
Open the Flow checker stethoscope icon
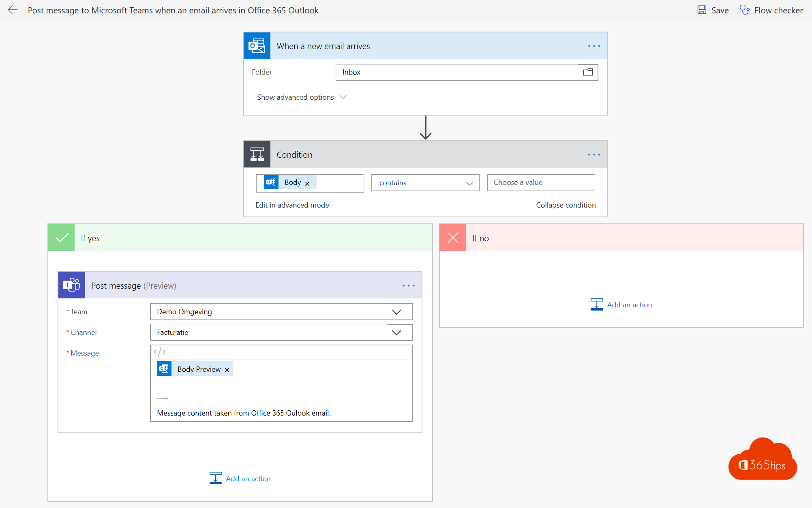(x=744, y=10)
